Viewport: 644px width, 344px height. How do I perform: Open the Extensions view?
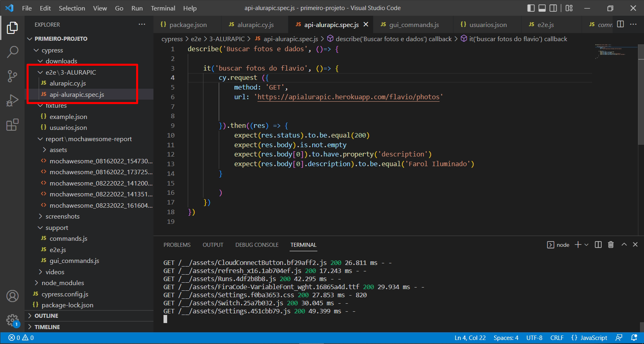(12, 125)
